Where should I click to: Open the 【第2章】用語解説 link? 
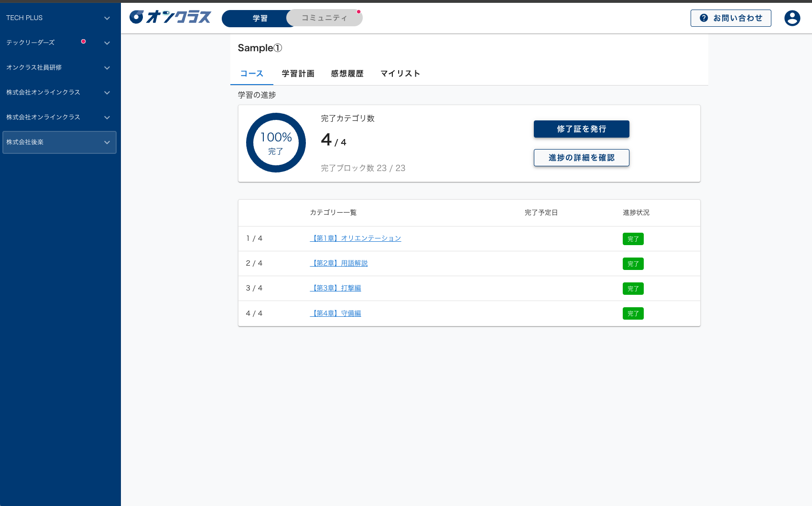pos(339,263)
